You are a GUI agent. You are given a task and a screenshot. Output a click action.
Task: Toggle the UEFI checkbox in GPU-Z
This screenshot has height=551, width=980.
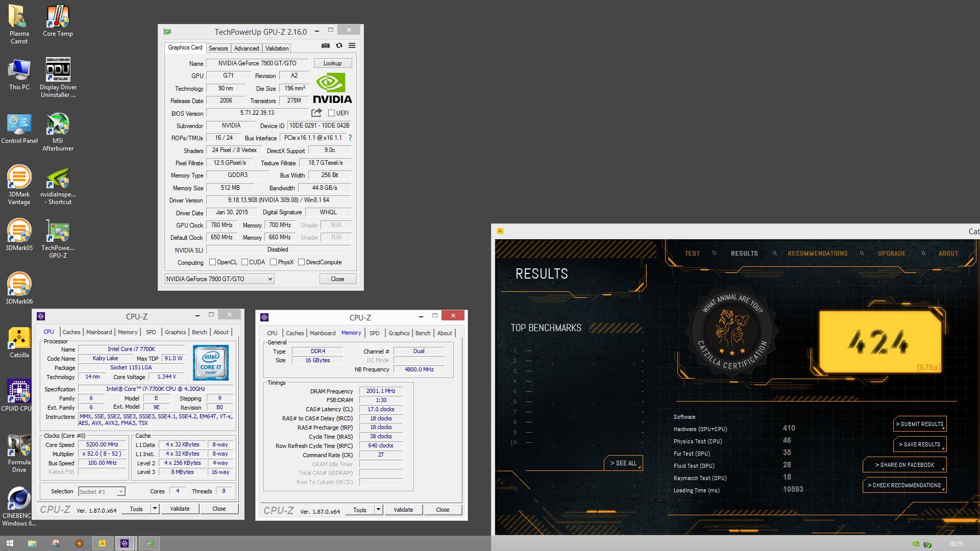pos(331,113)
